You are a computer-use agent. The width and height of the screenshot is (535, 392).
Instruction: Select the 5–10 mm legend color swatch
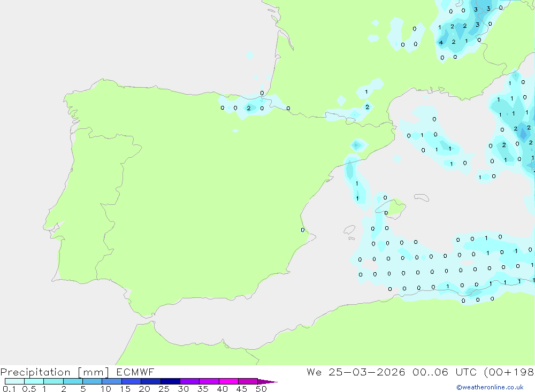[x=93, y=381]
